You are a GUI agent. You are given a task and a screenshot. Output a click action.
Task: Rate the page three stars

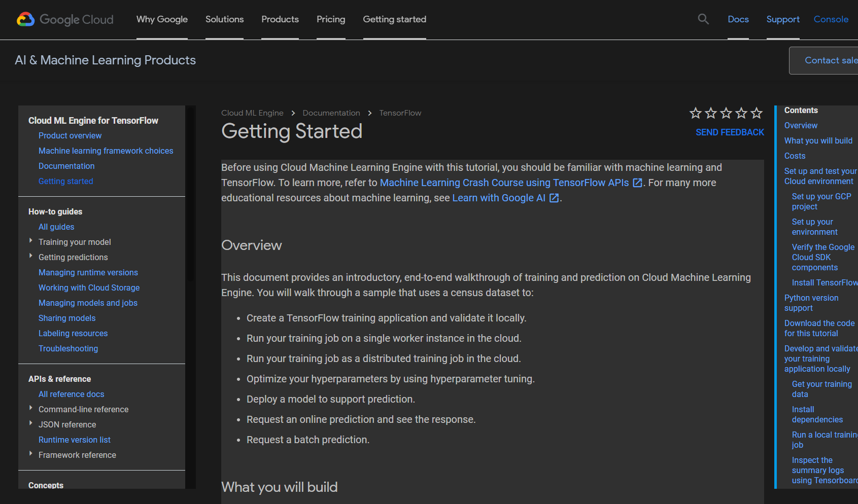click(726, 113)
